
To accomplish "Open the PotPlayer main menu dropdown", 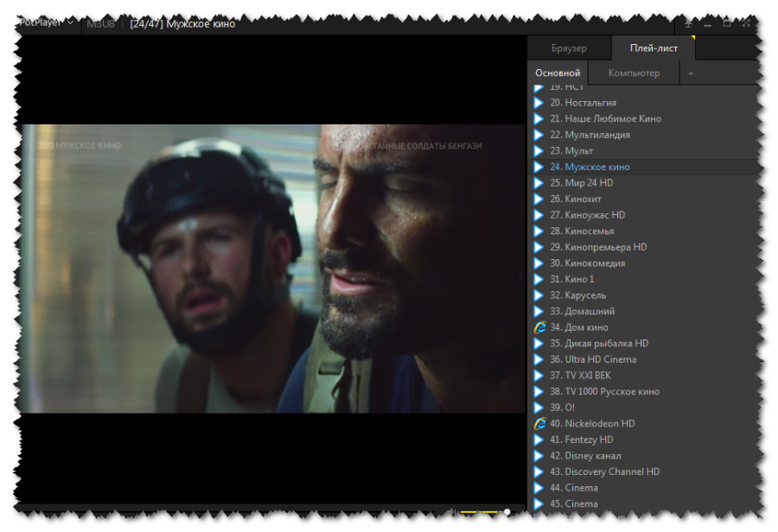I will point(47,22).
